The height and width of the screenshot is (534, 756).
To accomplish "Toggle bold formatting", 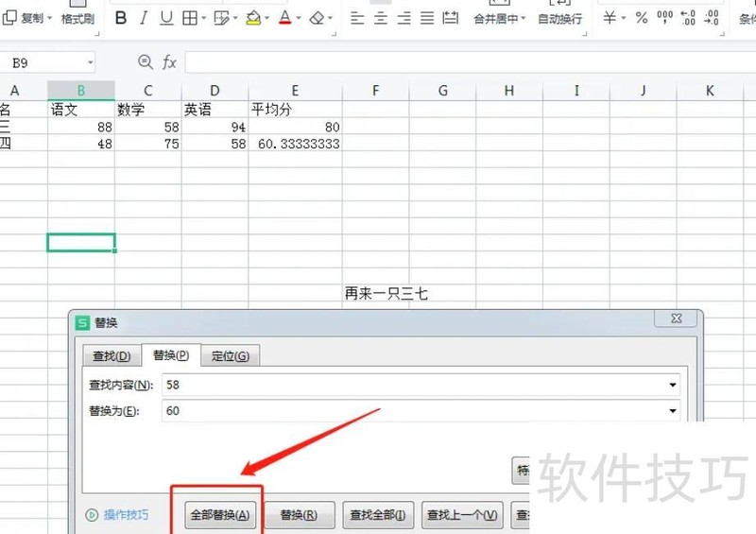I will 121,18.
